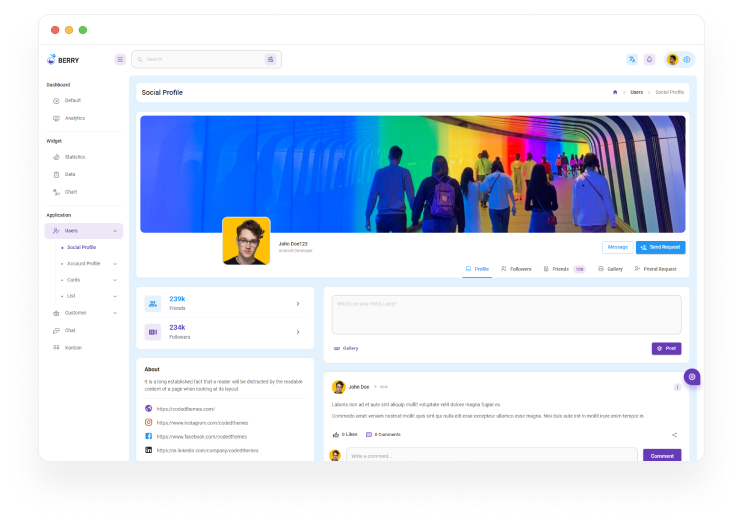Expand Customer sidebar group chevron
The image size is (743, 524).
click(x=115, y=313)
